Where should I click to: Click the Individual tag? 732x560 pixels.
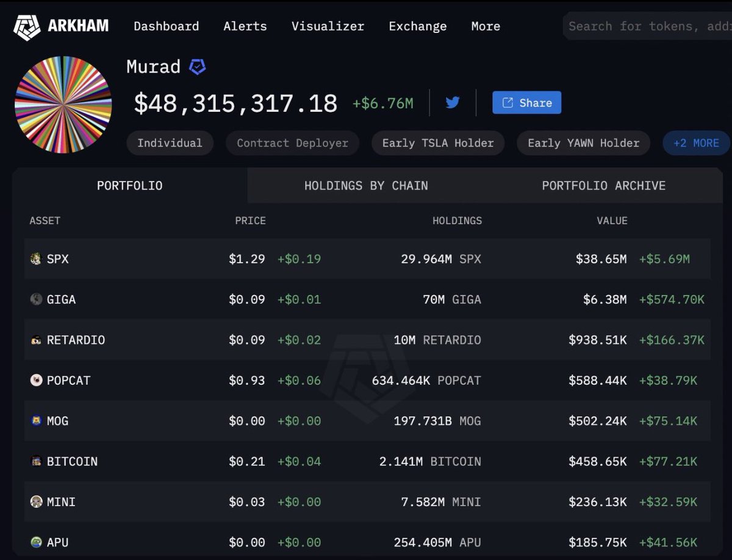(x=170, y=143)
